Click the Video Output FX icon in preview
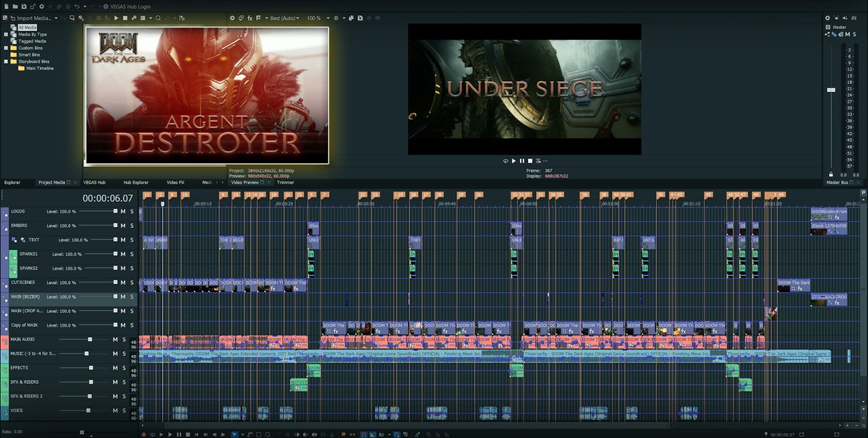 pyautogui.click(x=250, y=17)
